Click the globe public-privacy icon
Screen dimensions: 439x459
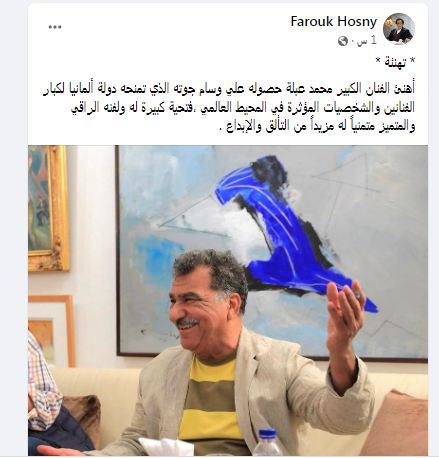point(343,41)
